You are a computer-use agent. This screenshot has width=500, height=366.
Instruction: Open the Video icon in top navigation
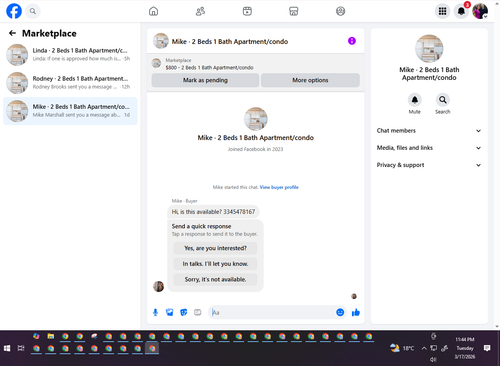(x=247, y=11)
